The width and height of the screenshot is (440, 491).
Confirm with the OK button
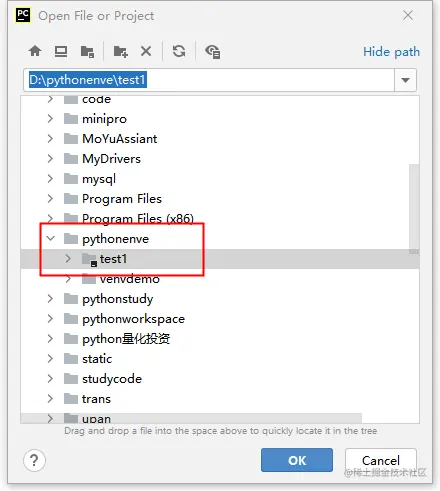coord(297,460)
